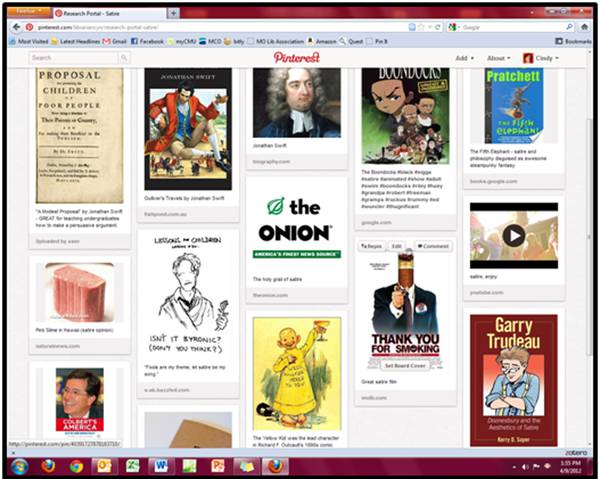Open the Most Visited bookmarks menu
Screen dimensions: 600x479
[31, 41]
